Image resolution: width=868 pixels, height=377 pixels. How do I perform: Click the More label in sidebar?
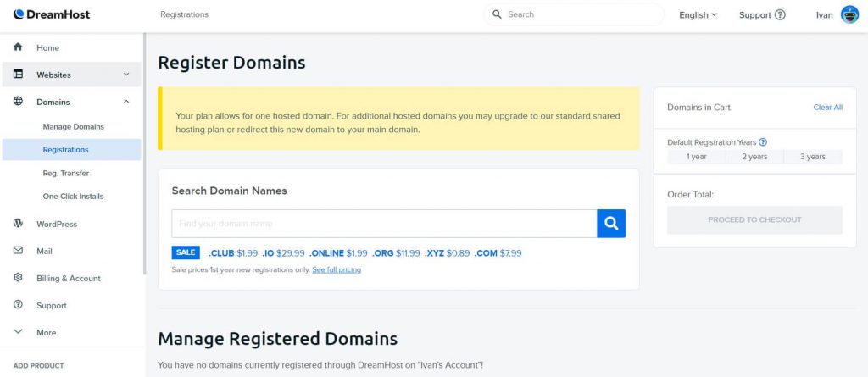click(47, 332)
